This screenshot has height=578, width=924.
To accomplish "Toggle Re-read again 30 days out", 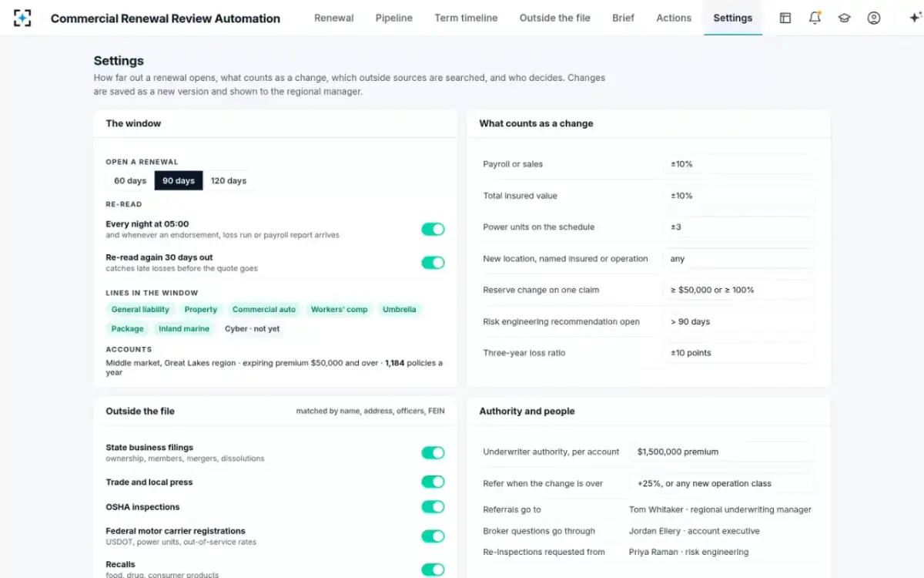I will tap(433, 263).
